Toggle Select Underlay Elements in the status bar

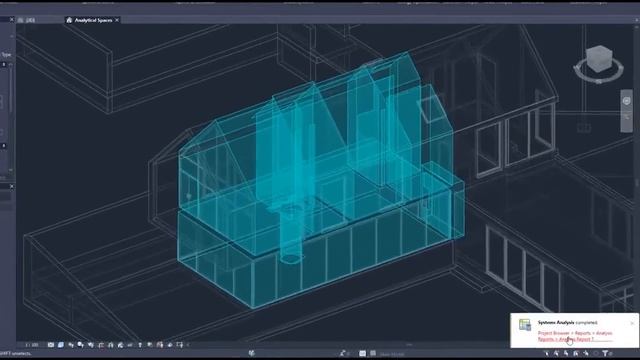(x=556, y=353)
